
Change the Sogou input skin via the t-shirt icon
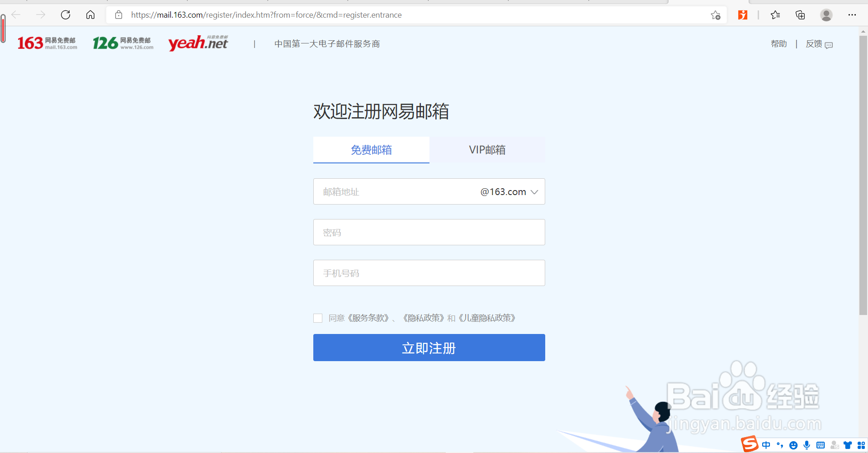coord(849,445)
